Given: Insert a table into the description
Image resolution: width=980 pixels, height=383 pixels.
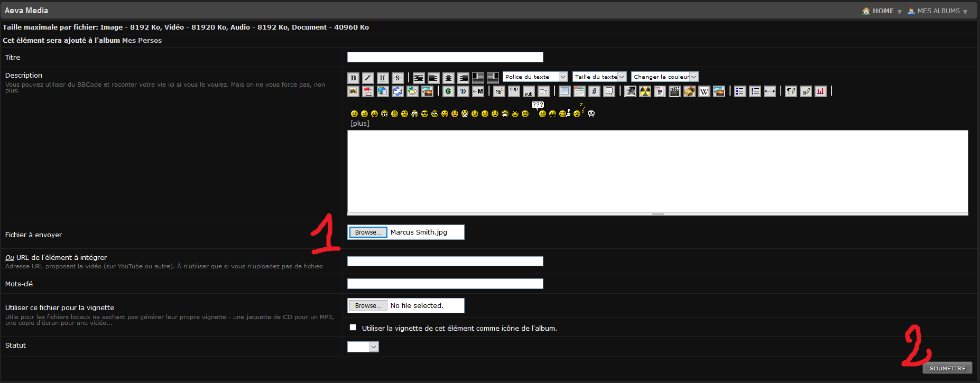Looking at the screenshot, I should 565,91.
